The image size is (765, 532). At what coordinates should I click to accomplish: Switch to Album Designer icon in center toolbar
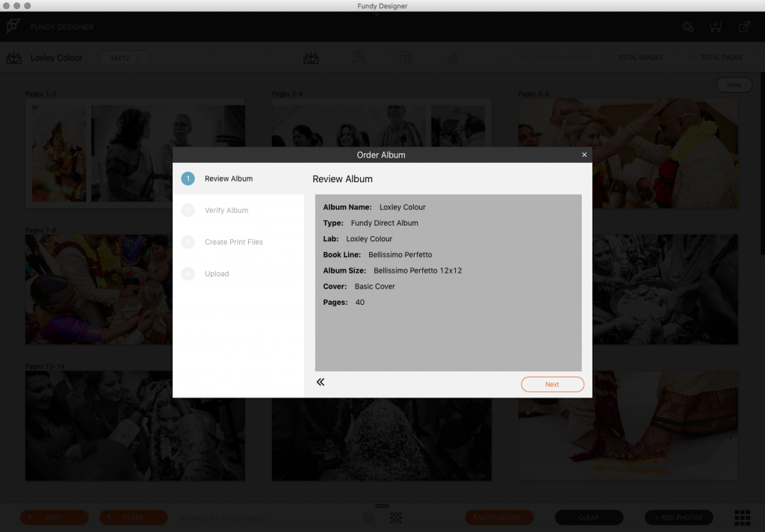311,58
